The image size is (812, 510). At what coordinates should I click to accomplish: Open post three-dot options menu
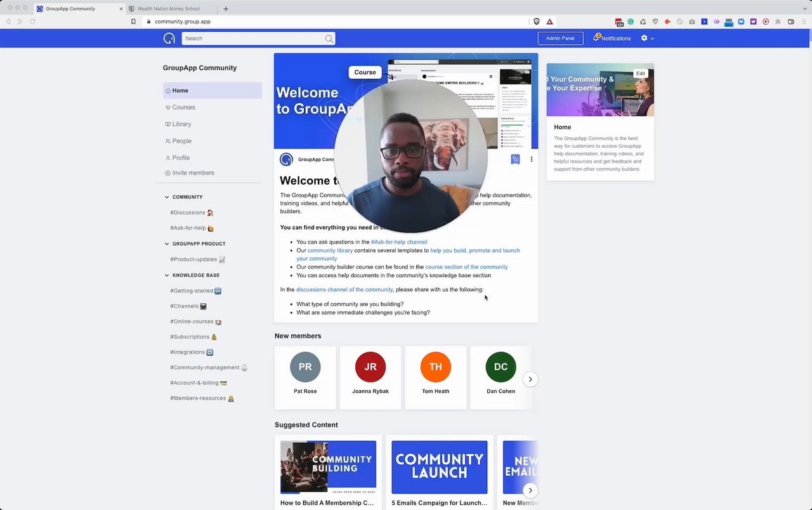tap(532, 159)
